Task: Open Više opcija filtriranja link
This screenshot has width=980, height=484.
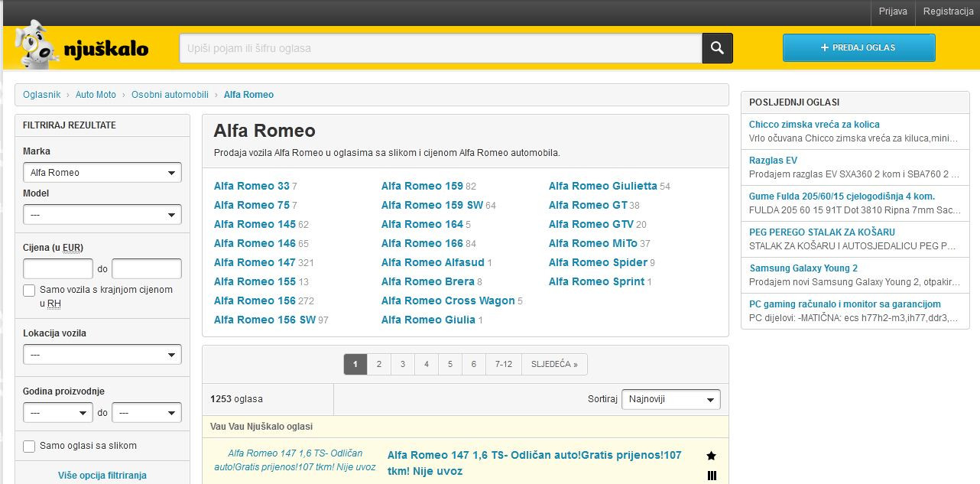Action: point(102,476)
